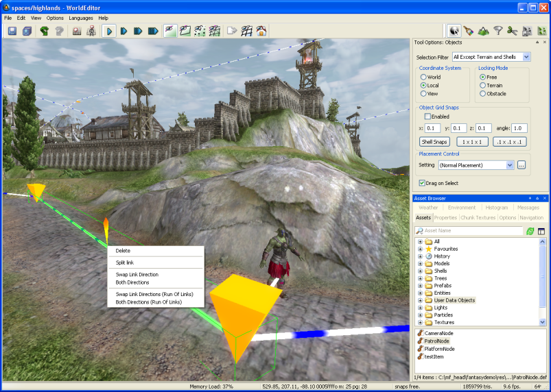Viewport: 551px width, 392px height.
Task: Select the single-arrow slow camera speed
Action: point(109,32)
